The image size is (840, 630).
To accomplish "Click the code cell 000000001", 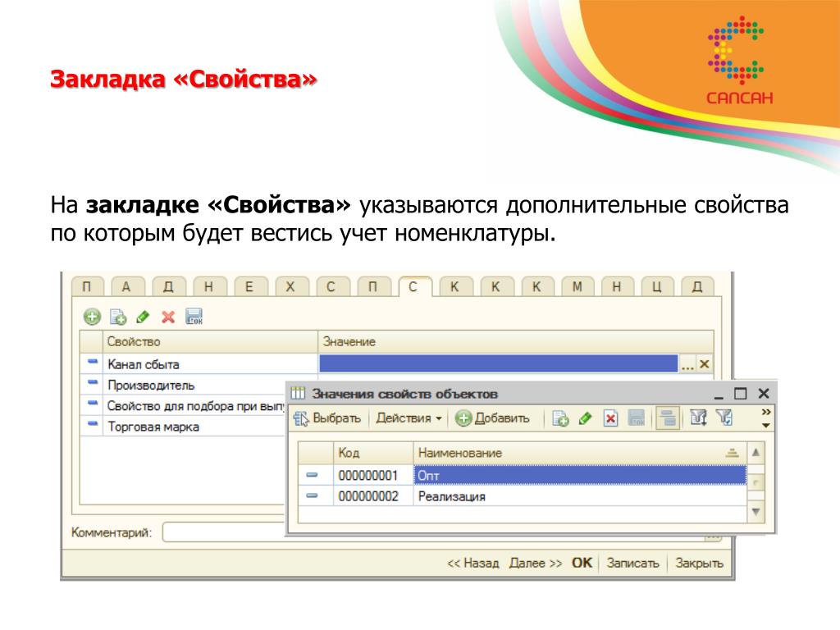I will (373, 475).
